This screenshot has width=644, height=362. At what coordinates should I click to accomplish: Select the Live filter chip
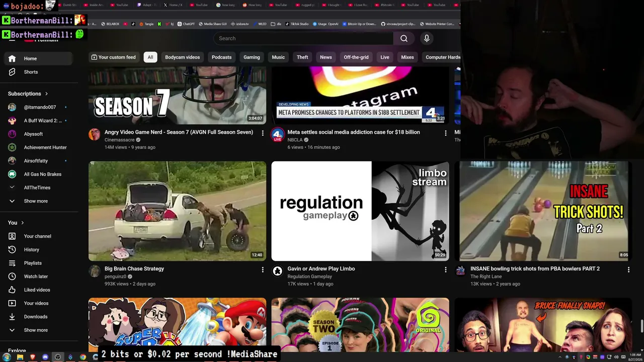[385, 57]
